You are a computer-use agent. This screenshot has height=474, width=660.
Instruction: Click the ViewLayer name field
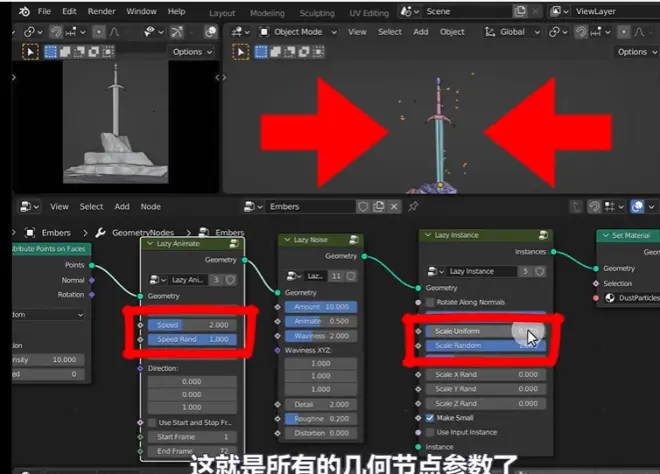coord(615,11)
